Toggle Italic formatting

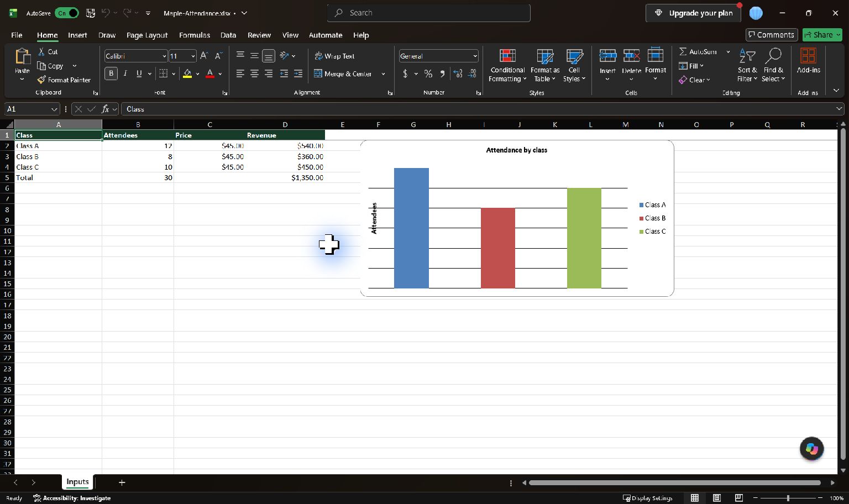pos(125,73)
